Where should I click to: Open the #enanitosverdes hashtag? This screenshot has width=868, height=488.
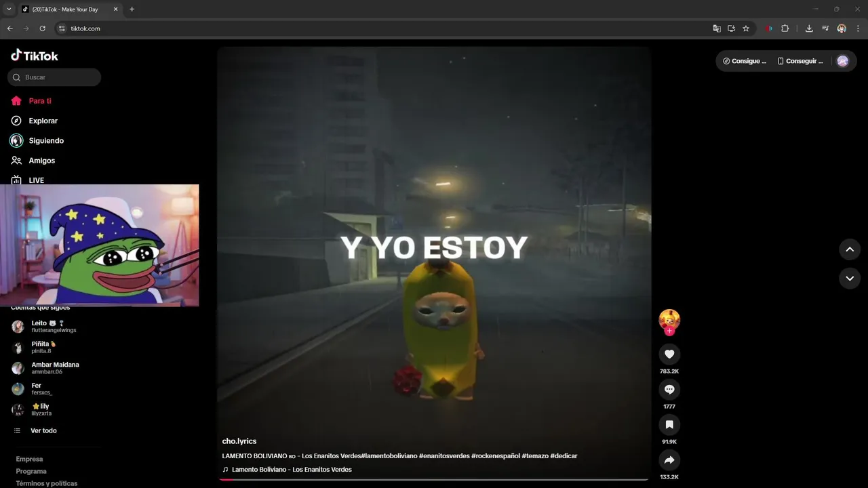click(x=444, y=456)
